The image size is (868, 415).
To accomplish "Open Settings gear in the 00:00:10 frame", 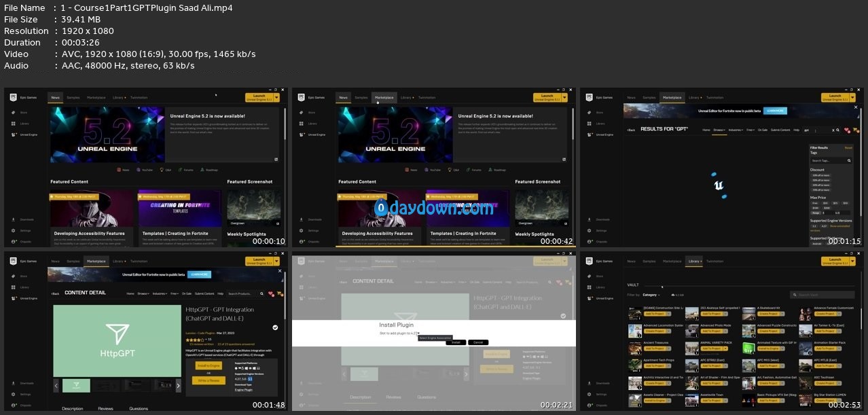I will (14, 230).
